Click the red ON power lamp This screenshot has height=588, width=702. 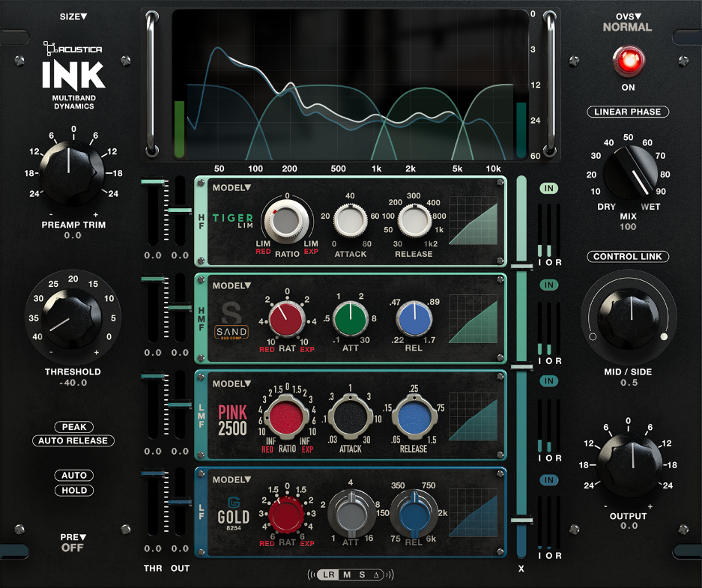point(628,61)
